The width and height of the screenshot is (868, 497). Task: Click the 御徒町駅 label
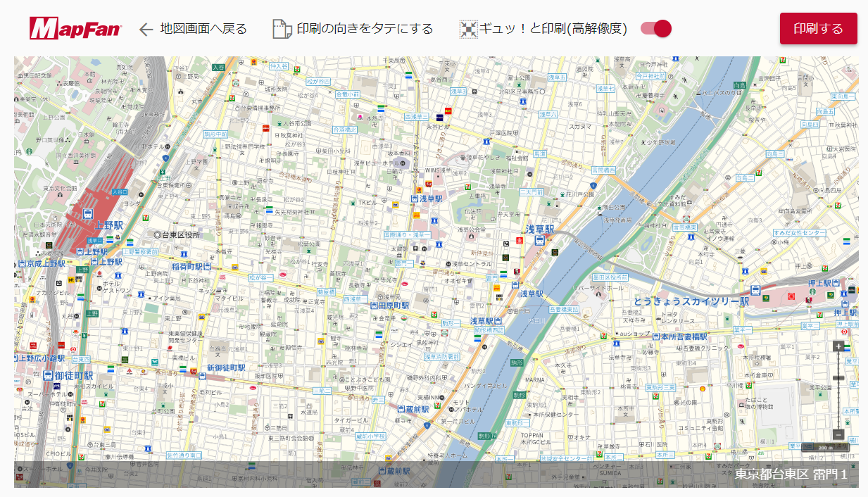74,375
